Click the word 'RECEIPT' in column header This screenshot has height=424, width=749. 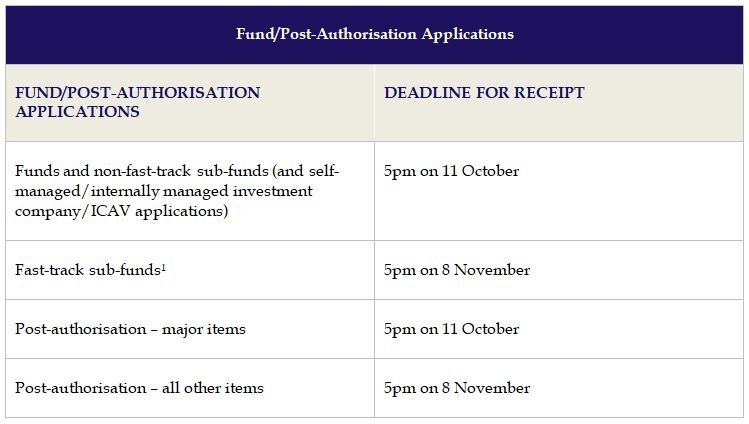[550, 93]
